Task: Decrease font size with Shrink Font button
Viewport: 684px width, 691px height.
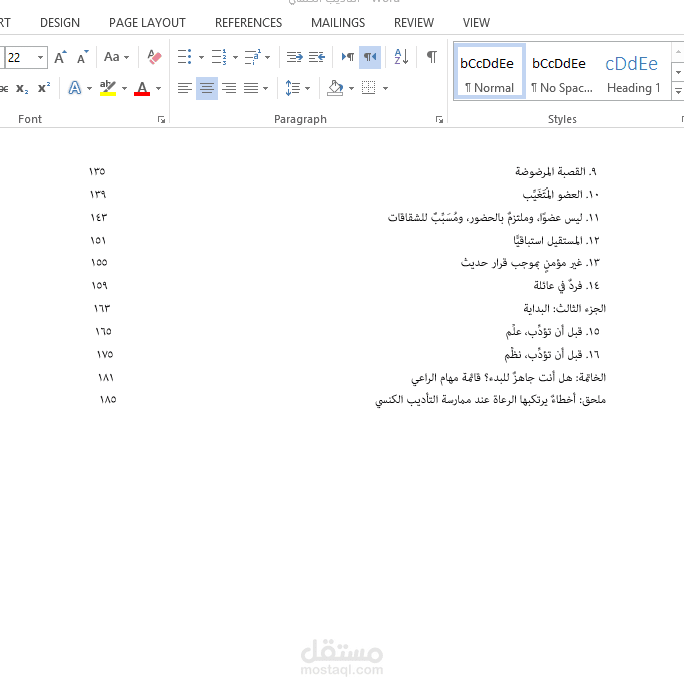Action: coord(82,57)
